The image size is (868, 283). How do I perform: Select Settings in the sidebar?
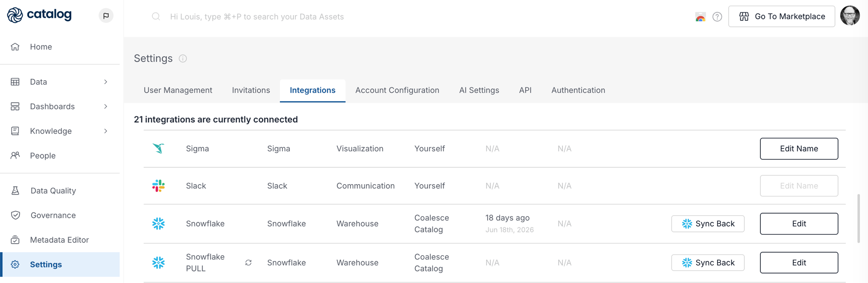tap(60, 264)
